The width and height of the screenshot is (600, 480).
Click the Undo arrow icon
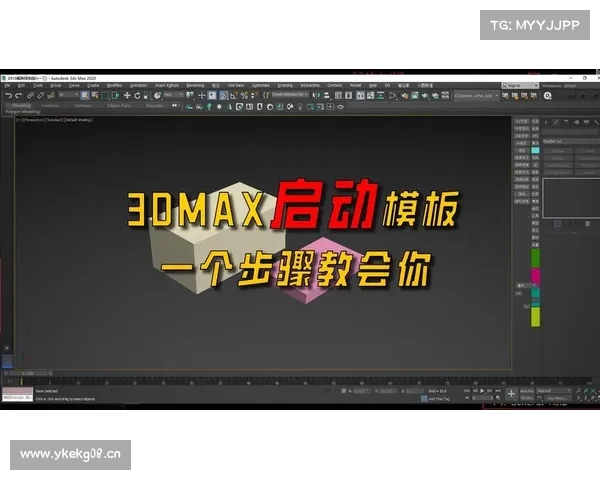(9, 95)
